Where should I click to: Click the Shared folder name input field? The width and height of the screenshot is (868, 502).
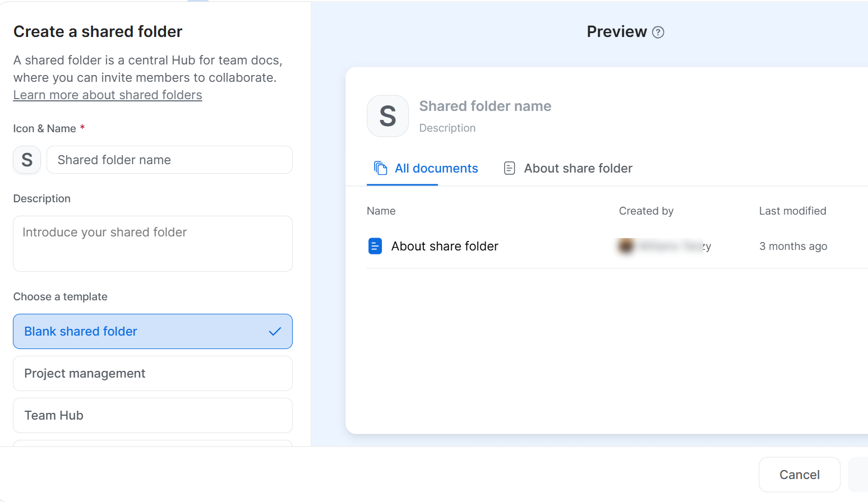169,160
